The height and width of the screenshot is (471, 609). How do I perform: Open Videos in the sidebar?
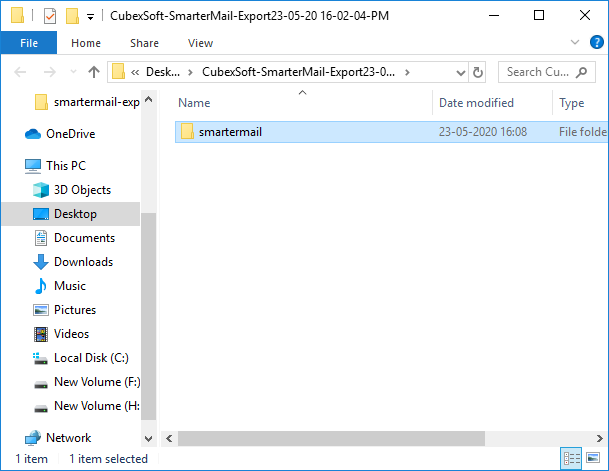(71, 334)
